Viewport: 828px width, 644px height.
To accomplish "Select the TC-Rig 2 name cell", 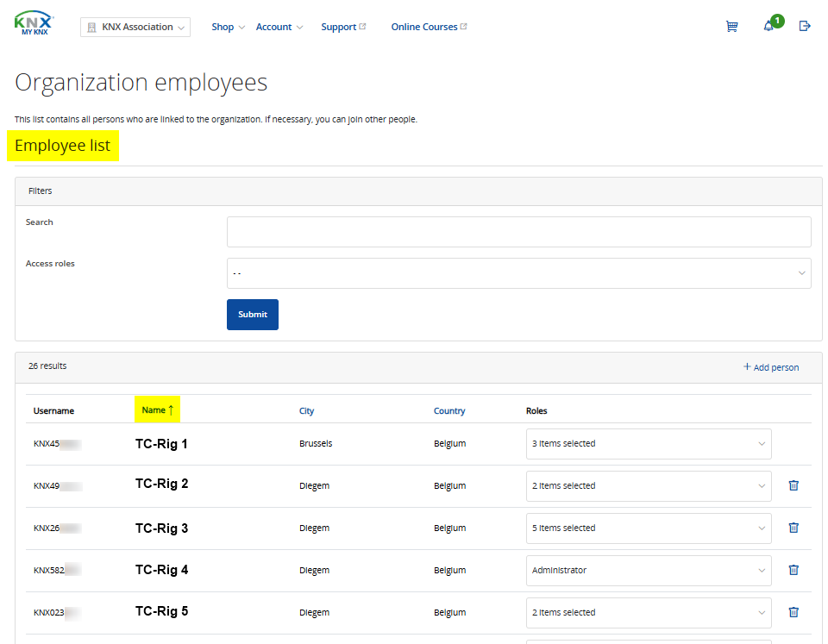I will [x=161, y=484].
